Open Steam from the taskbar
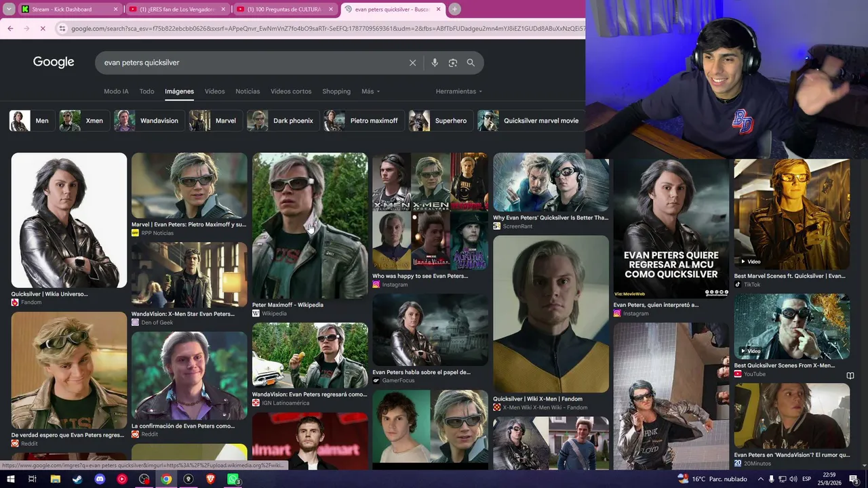This screenshot has height=488, width=868. [x=77, y=479]
